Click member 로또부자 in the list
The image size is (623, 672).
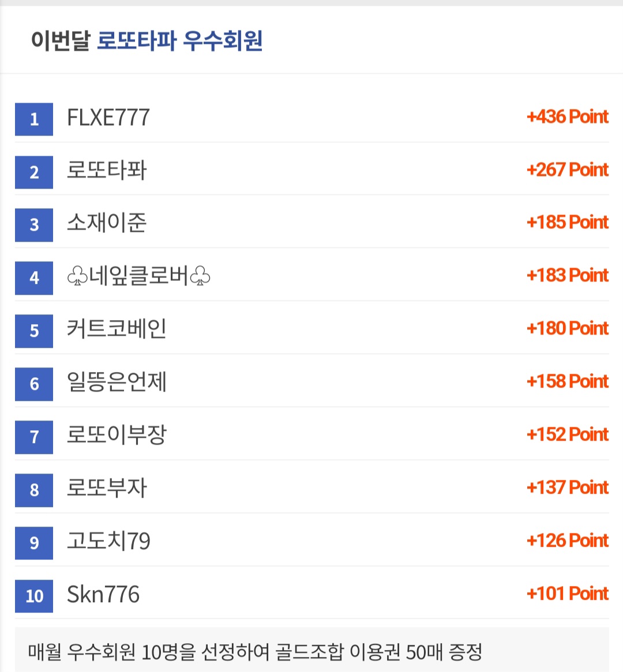(107, 488)
